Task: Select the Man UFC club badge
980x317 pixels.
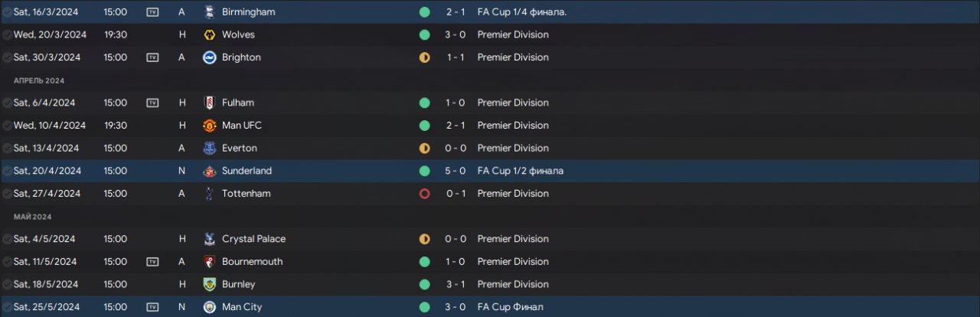Action: coord(209,126)
